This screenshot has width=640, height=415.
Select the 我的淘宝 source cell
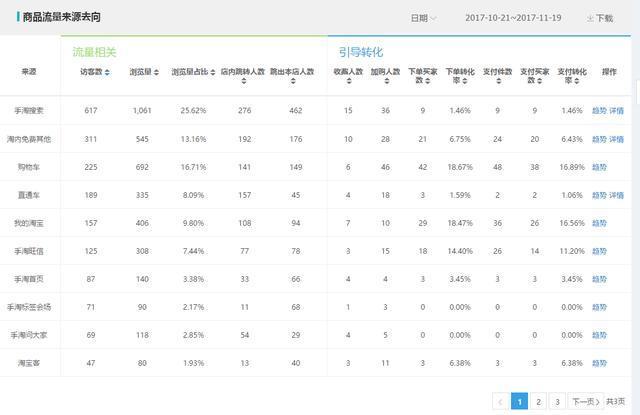coord(29,223)
